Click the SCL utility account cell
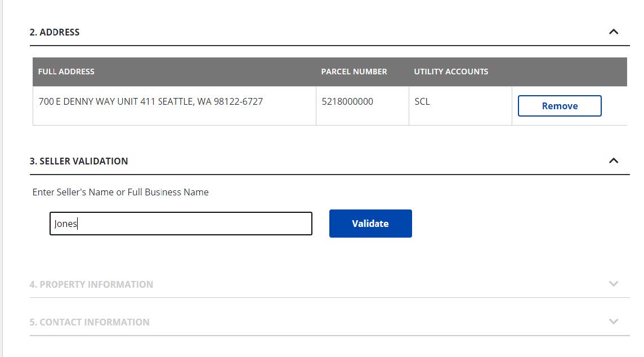 422,102
